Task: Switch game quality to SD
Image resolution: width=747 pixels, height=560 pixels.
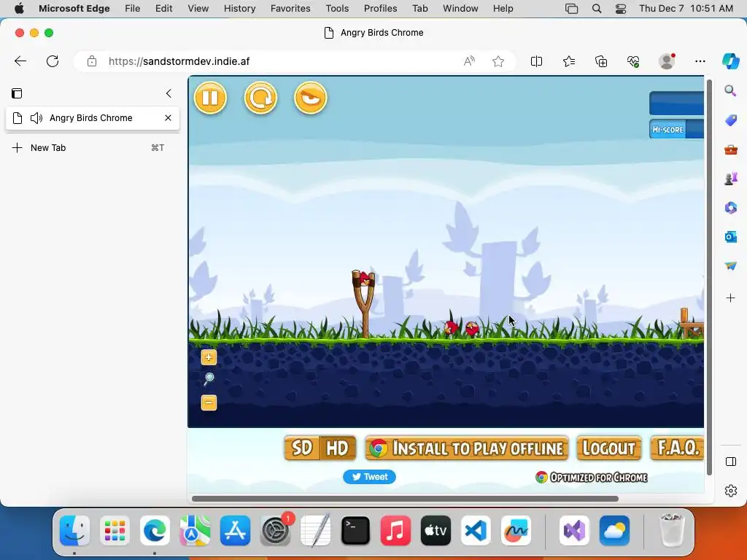Action: [302, 448]
